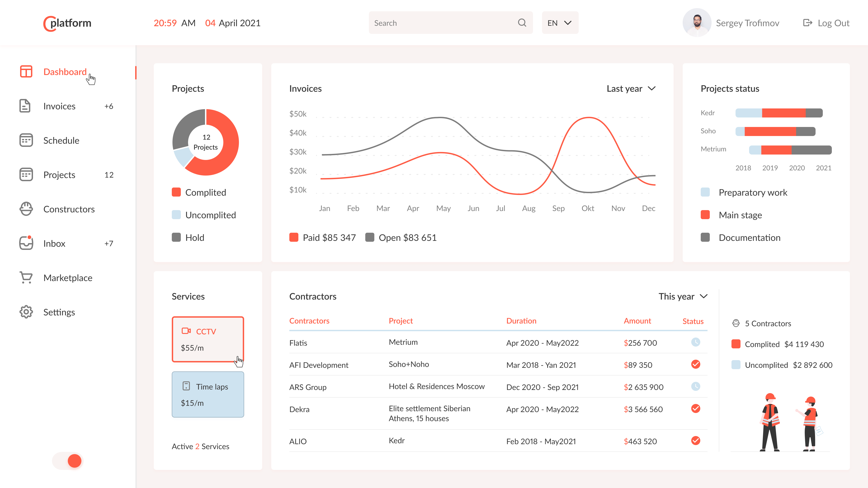Click the Log Out arrow icon
The height and width of the screenshot is (488, 868).
[807, 23]
